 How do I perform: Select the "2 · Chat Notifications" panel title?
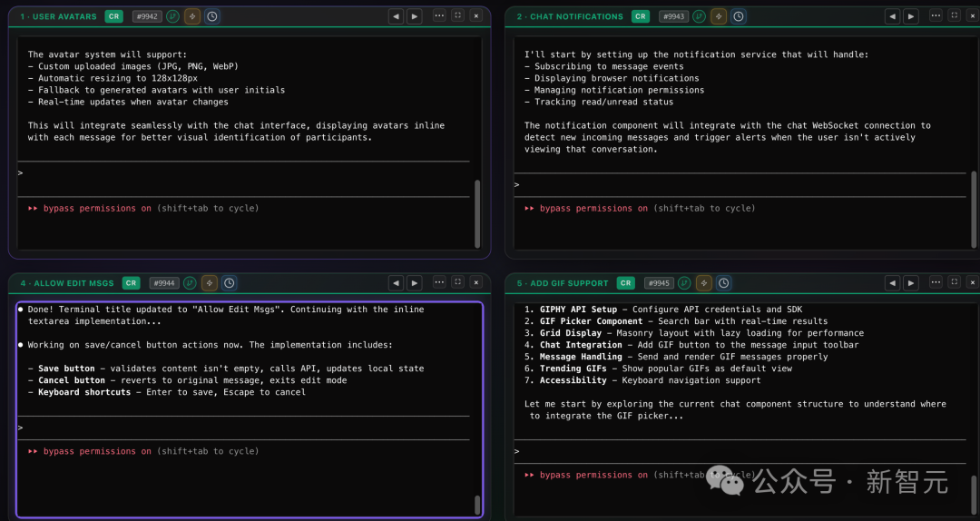tap(570, 16)
